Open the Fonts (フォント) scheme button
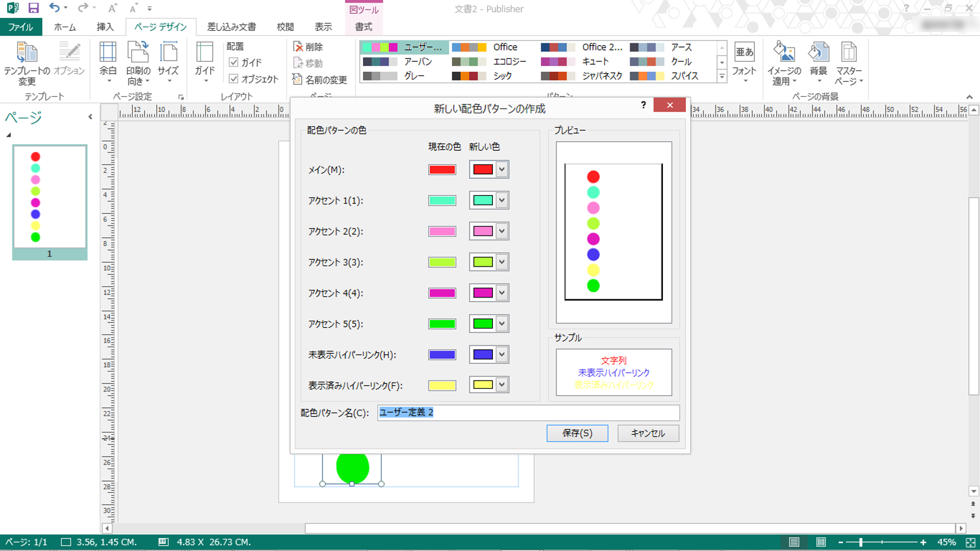The image size is (980, 551). [x=744, y=63]
